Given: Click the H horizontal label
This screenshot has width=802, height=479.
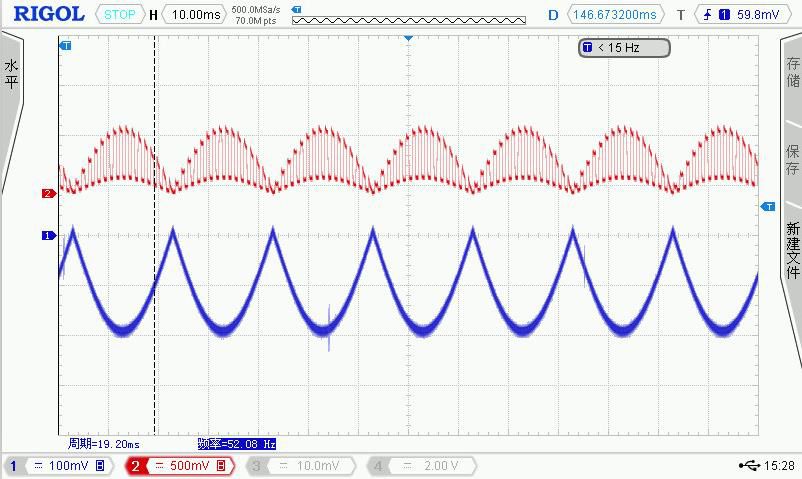Looking at the screenshot, I should pyautogui.click(x=153, y=15).
